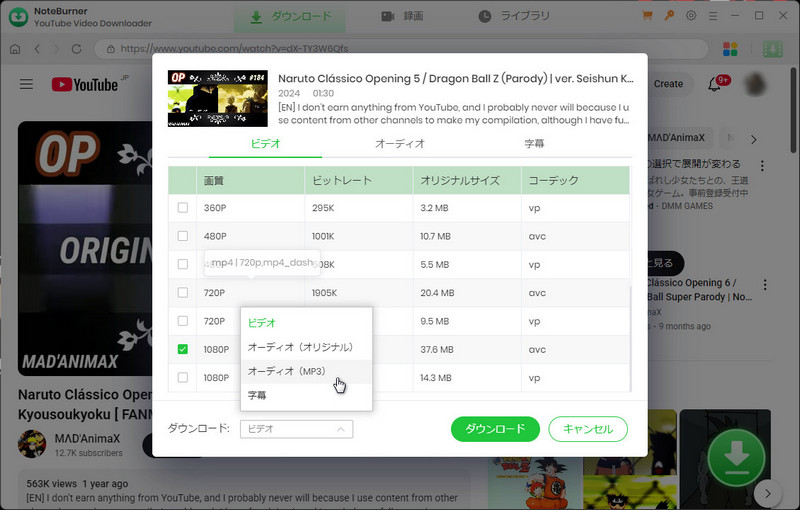Switch to the オーディオ tab in dialog
Screen dimensions: 800x510
pos(400,144)
